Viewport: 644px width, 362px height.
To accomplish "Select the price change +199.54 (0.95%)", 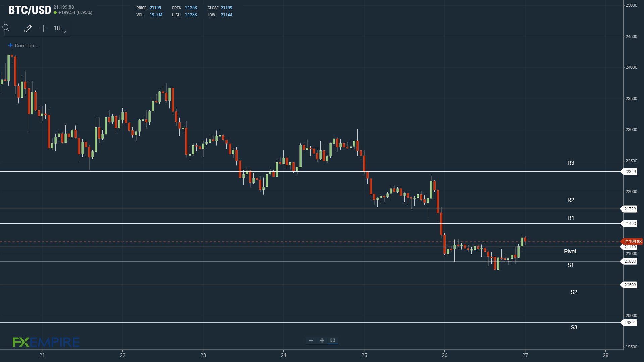I will (x=75, y=13).
